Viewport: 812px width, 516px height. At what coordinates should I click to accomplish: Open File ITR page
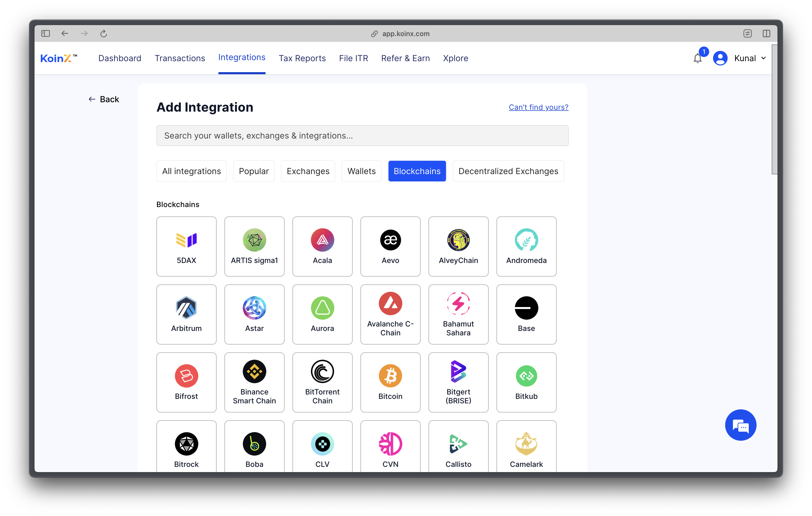[x=353, y=58]
